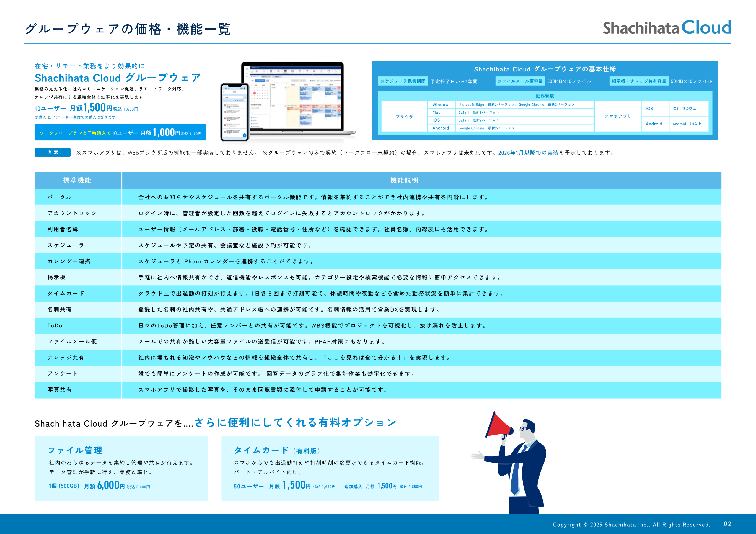Select the ポータル row in feature table
Screen dimensions: 756x534
(60, 197)
